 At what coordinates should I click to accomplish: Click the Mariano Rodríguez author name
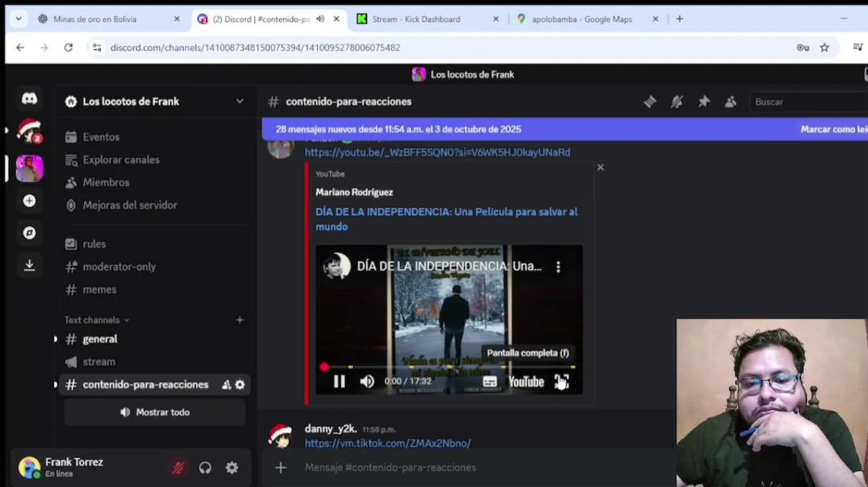(354, 192)
